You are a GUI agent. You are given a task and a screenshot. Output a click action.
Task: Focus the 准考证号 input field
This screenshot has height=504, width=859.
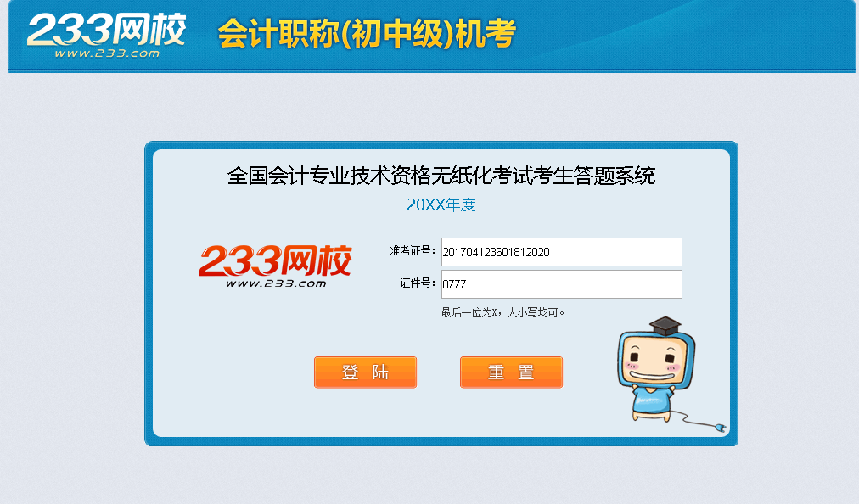click(x=562, y=252)
